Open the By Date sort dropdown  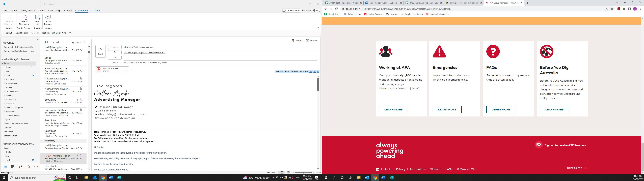(76, 43)
